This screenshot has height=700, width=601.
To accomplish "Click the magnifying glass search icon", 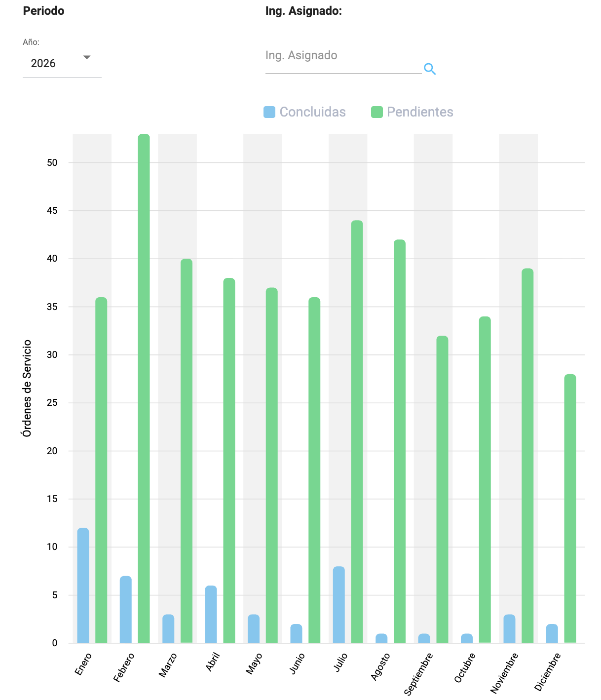I will tap(430, 69).
